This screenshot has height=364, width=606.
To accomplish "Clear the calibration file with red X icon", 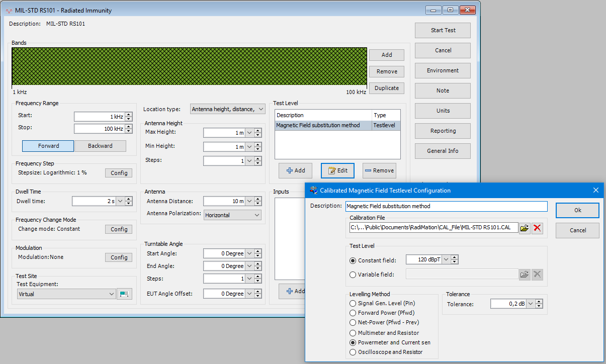I will (x=537, y=227).
